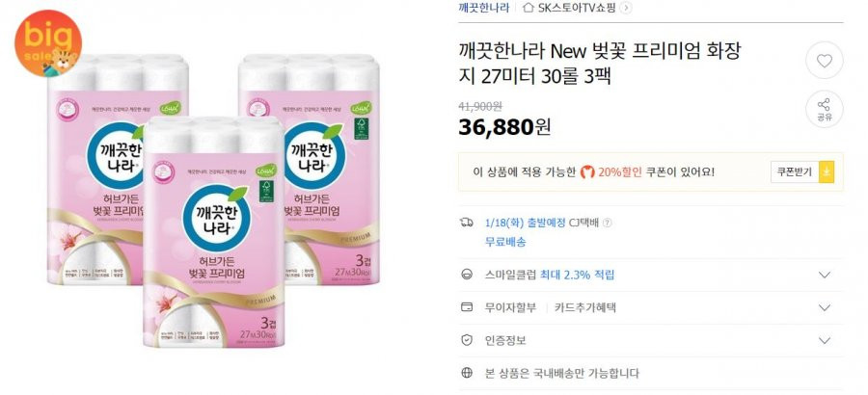Click the yellow coupon download arrow icon

tap(827, 172)
